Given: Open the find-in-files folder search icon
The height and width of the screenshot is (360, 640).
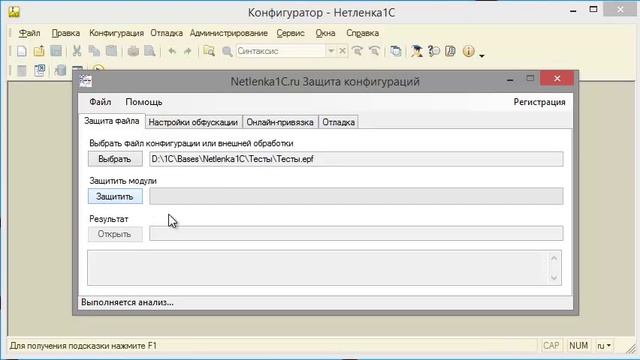Looking at the screenshot, I should point(209,51).
